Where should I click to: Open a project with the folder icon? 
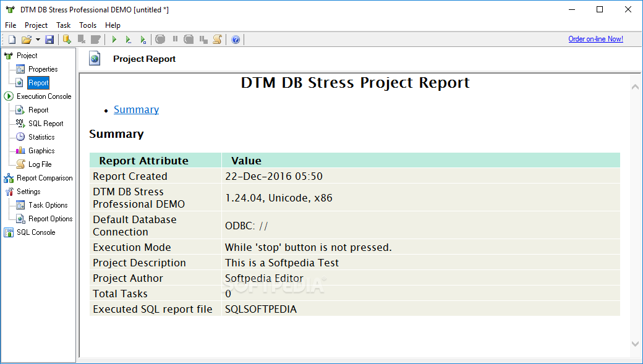(x=26, y=40)
